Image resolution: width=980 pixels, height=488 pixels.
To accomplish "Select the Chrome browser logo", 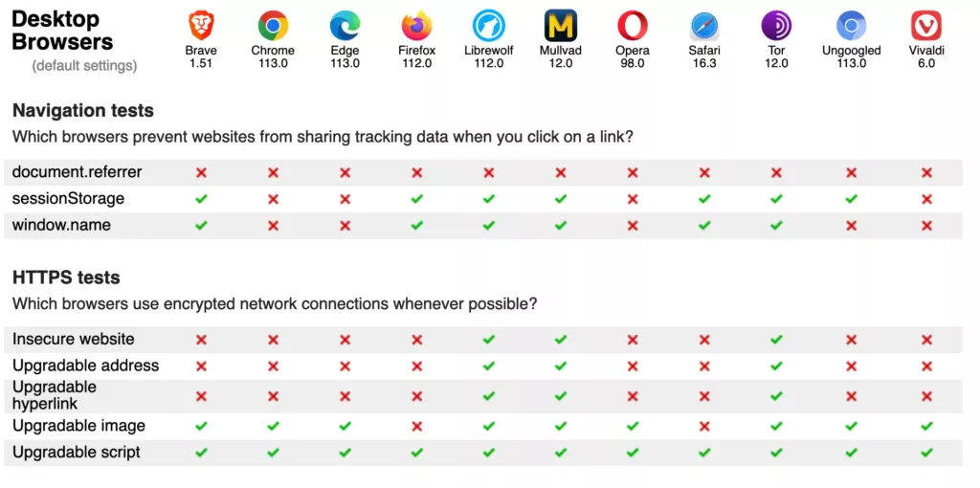I will tap(273, 26).
